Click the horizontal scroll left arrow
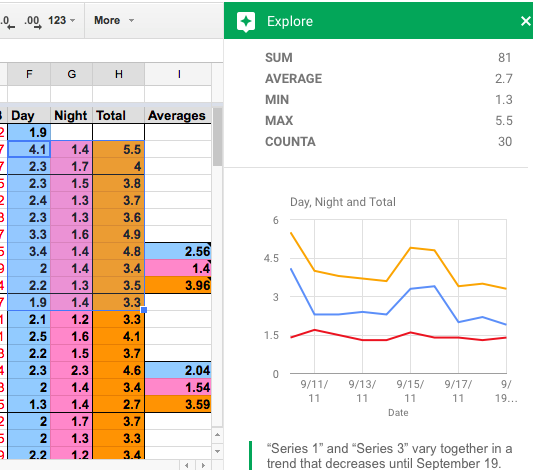 [x=187, y=465]
